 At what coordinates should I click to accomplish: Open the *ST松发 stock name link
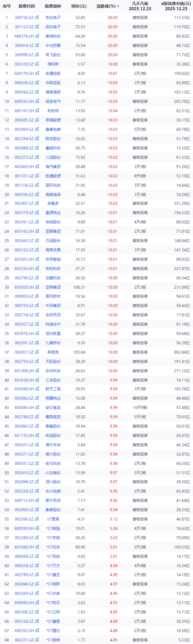point(53,547)
